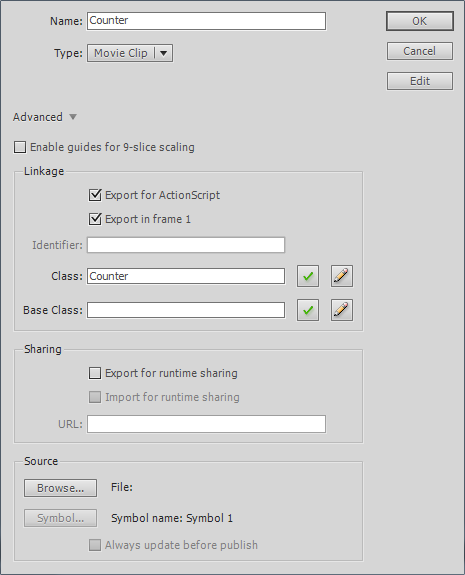Toggle Enable guides for 9-slice scaling
Screen dimensions: 465x575
pyautogui.click(x=20, y=147)
